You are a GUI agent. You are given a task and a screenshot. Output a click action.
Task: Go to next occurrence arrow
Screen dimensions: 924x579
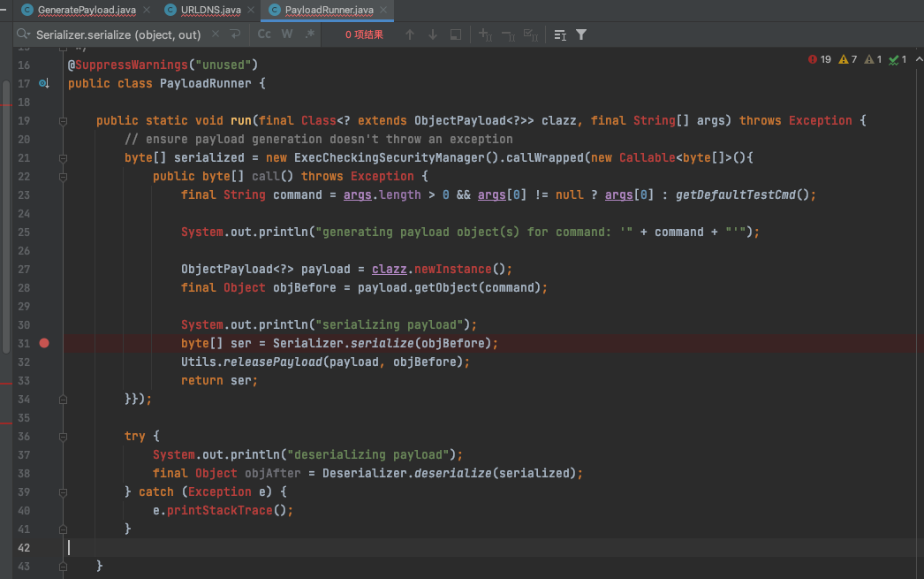[x=433, y=34]
